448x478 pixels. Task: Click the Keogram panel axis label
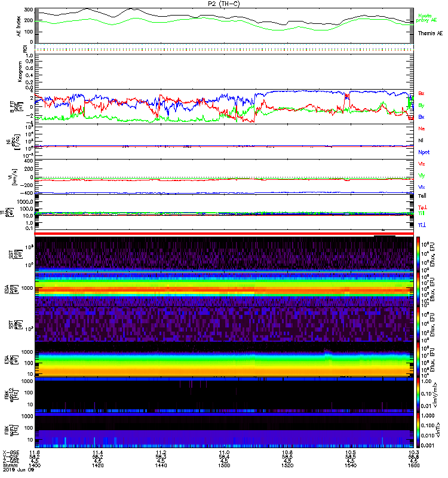pyautogui.click(x=20, y=72)
